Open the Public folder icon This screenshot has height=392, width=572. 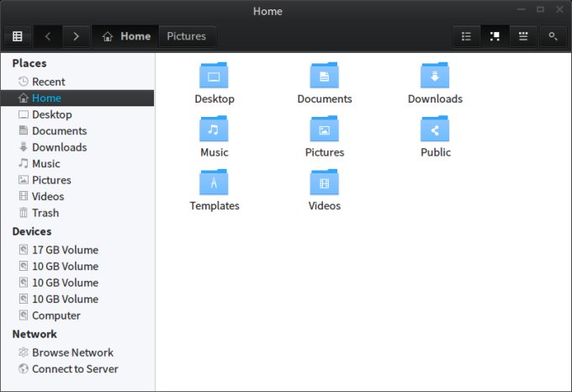pos(435,129)
